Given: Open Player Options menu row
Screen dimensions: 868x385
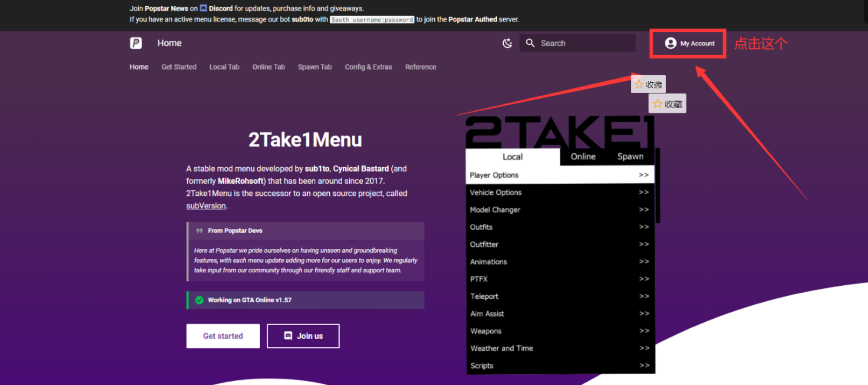Looking at the screenshot, I should (x=560, y=175).
